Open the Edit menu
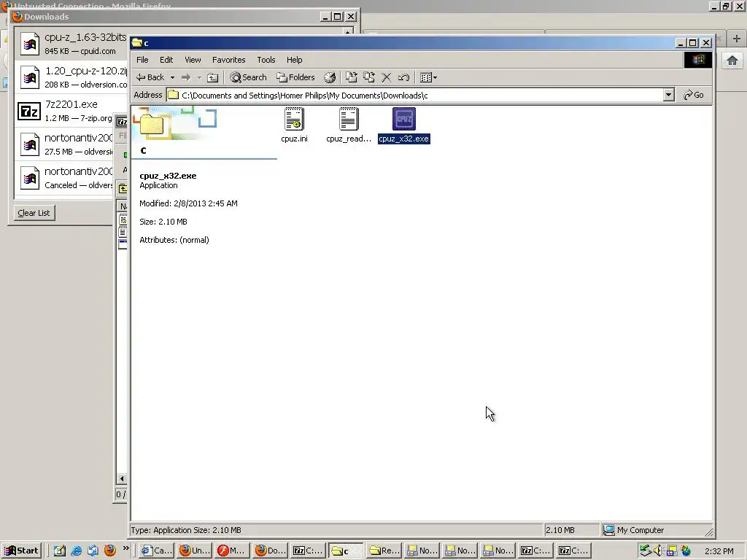Screen dimensions: 747x560 [166, 60]
